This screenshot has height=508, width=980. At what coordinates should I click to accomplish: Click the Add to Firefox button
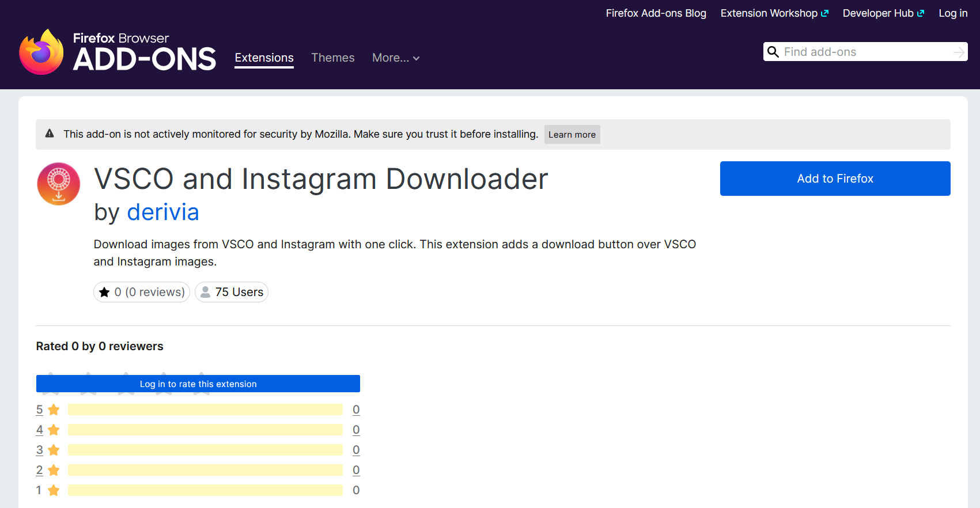[x=835, y=179]
